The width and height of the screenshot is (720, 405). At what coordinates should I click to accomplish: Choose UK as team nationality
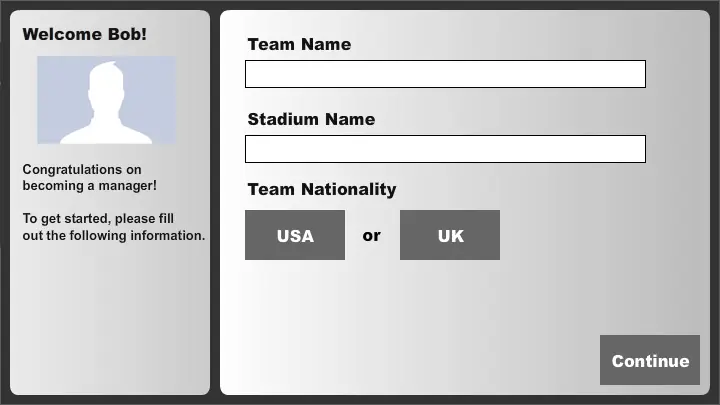450,235
